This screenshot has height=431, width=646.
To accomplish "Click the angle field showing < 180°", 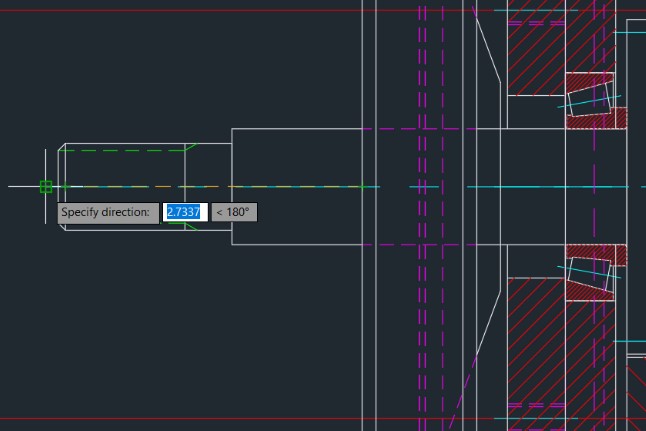I will [234, 212].
